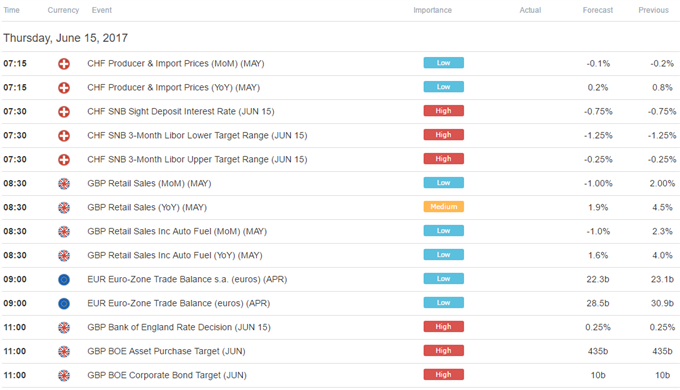Click EU flag beside Trade Balance s.a.
Image resolution: width=680 pixels, height=390 pixels.
64,280
